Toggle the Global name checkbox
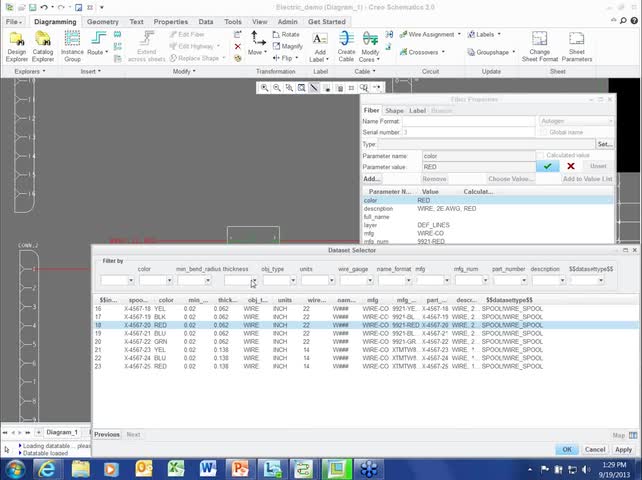Screen dimensions: 642x480 [x=543, y=132]
